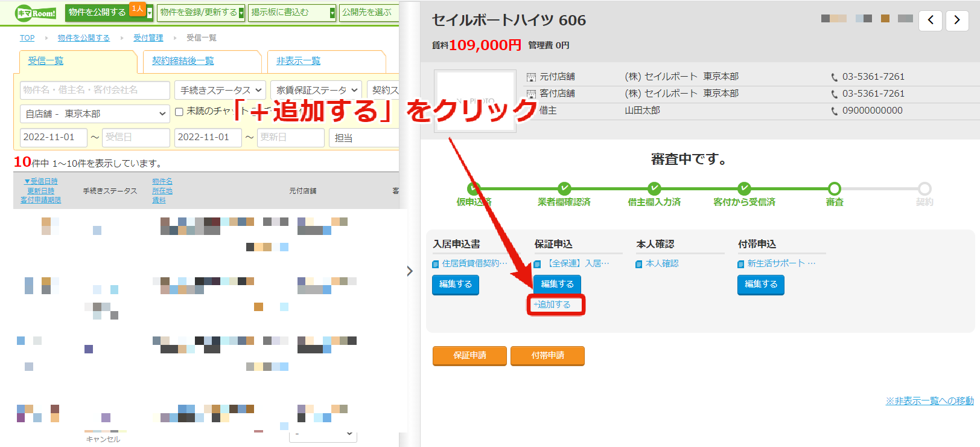
Task: Switch to the 契約締結後一覧 tab
Action: [183, 61]
